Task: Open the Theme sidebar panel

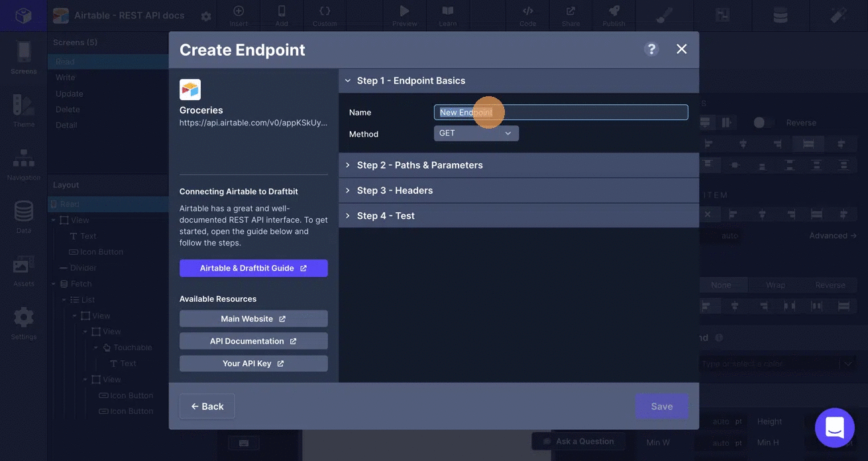Action: [24, 110]
